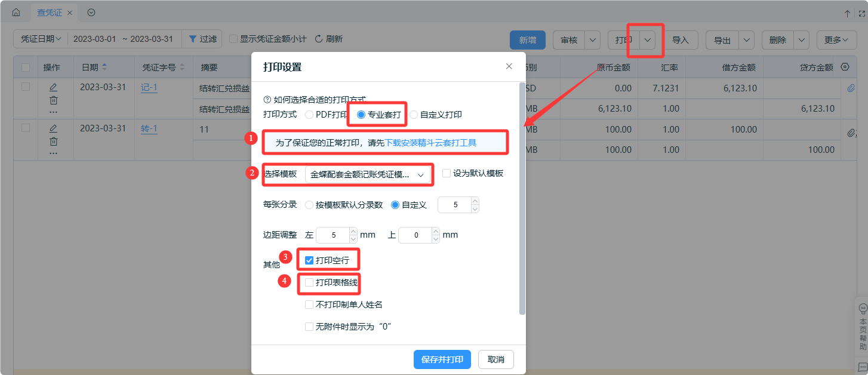Click 保存并打印 button

click(x=442, y=359)
